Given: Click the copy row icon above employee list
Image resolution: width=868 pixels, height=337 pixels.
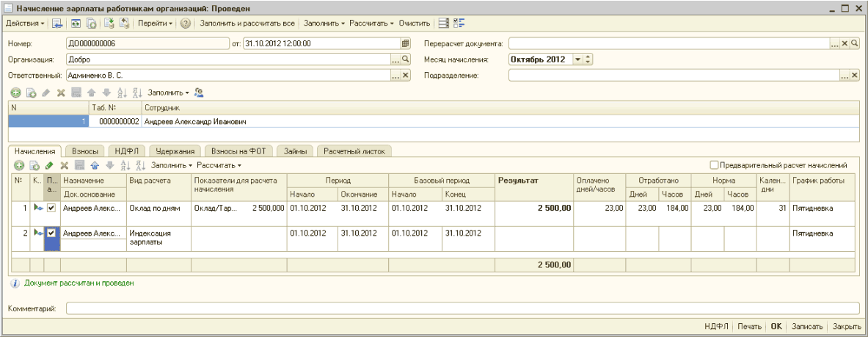Looking at the screenshot, I should [x=32, y=93].
